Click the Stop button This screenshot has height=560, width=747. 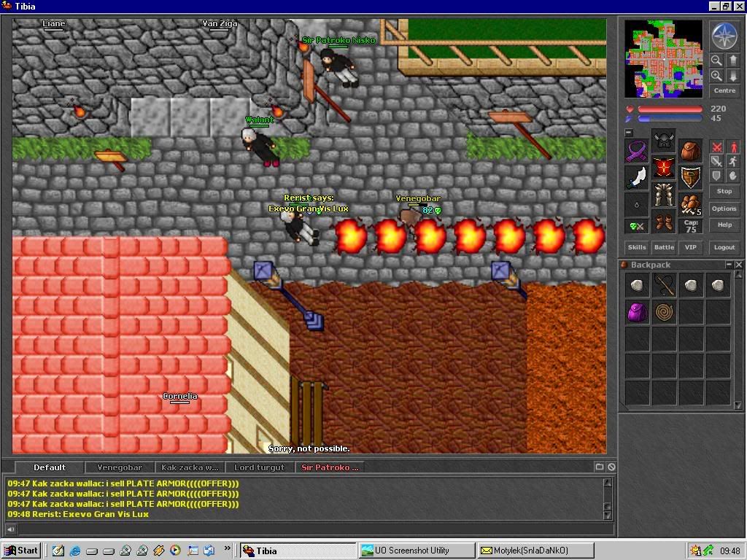724,191
